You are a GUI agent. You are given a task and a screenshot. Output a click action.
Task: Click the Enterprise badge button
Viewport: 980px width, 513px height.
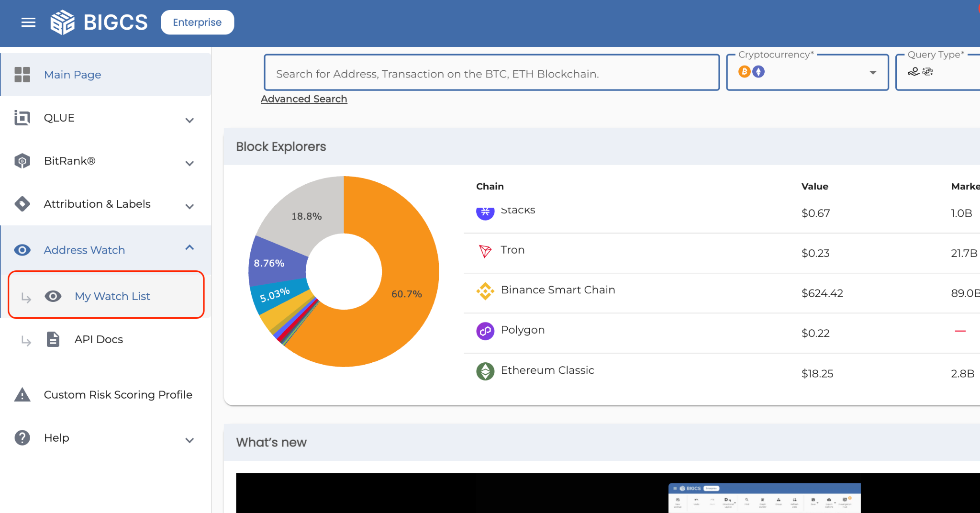tap(197, 22)
